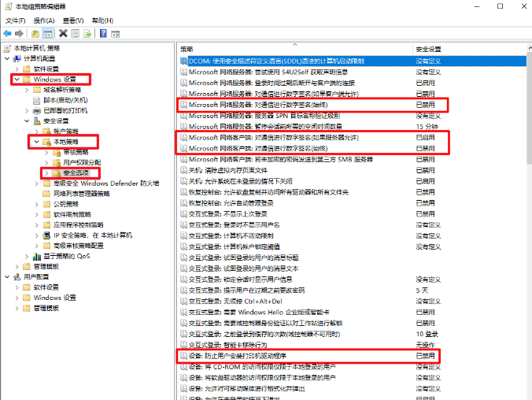Click the Properties toolbar icon

coord(76,34)
